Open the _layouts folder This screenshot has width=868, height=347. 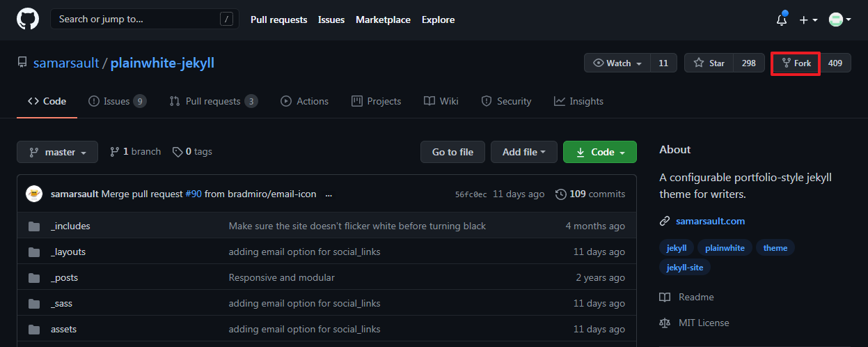[x=68, y=252]
